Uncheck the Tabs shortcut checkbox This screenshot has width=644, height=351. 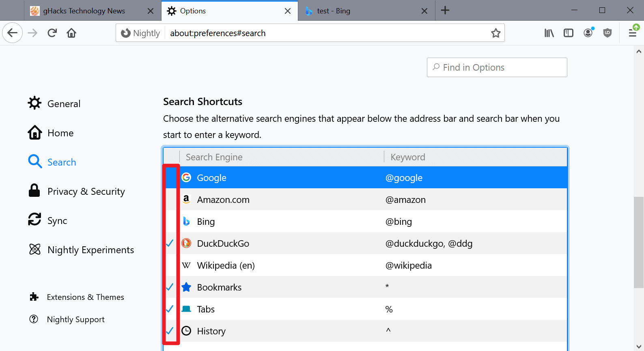click(x=170, y=309)
